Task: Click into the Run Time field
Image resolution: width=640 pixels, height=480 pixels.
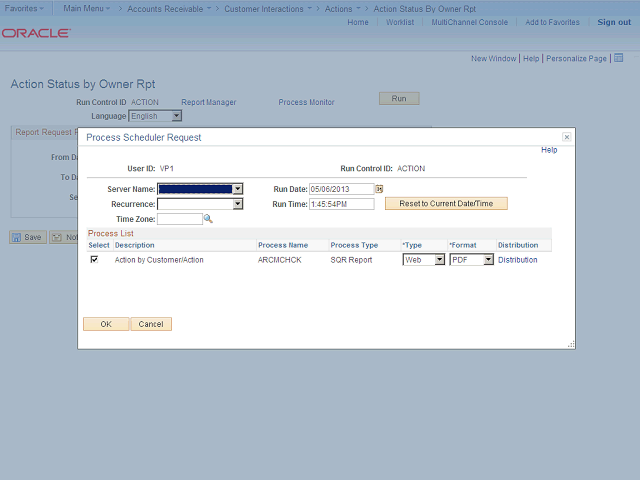Action: pyautogui.click(x=342, y=204)
